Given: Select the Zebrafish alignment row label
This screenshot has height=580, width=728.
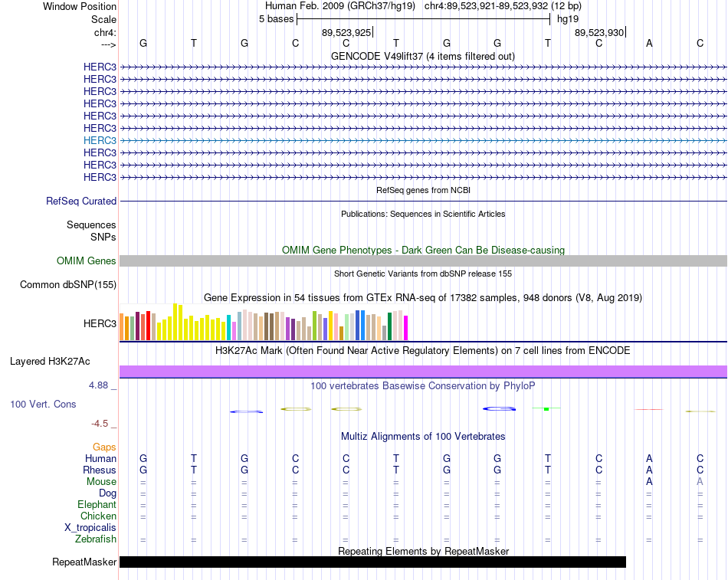Looking at the screenshot, I should click(96, 539).
